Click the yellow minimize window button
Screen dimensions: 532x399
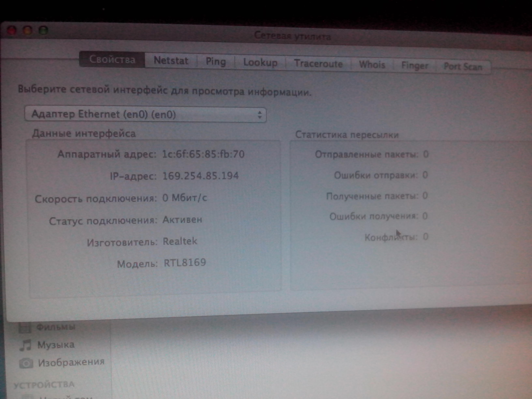[x=28, y=30]
